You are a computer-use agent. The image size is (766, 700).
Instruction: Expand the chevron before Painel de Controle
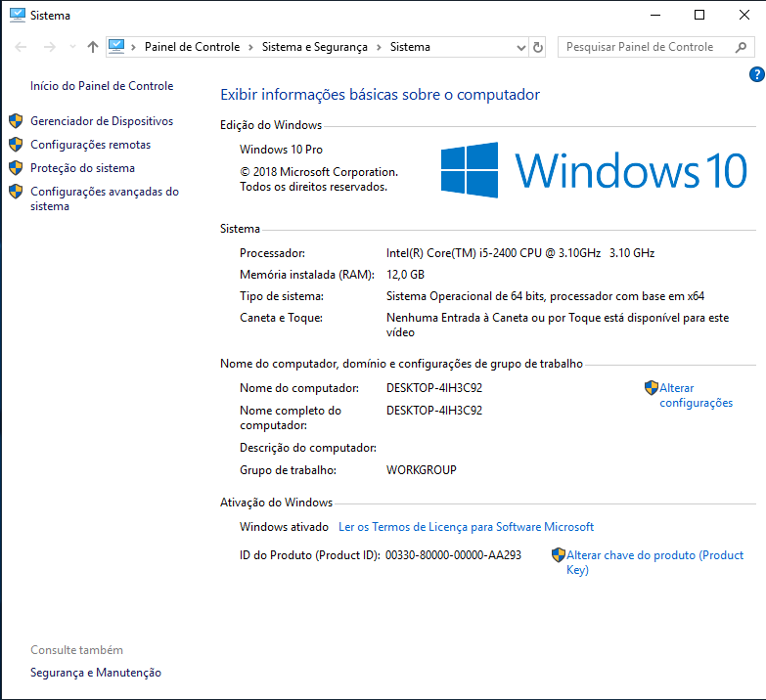click(x=133, y=47)
